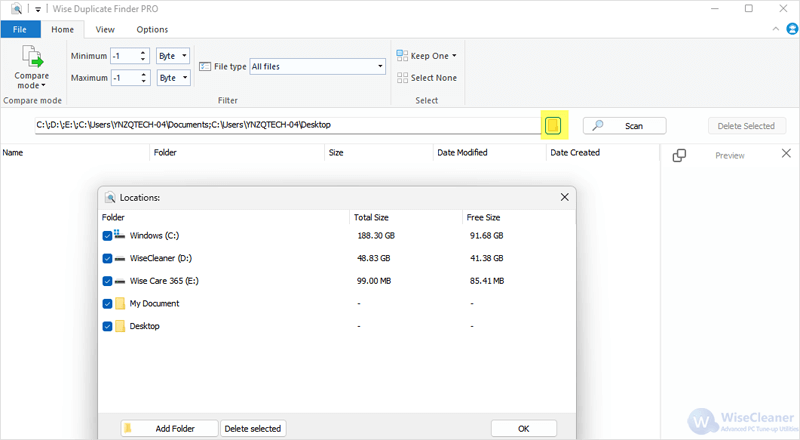Click the scan path input field
Image resolution: width=800 pixels, height=440 pixels.
point(287,125)
